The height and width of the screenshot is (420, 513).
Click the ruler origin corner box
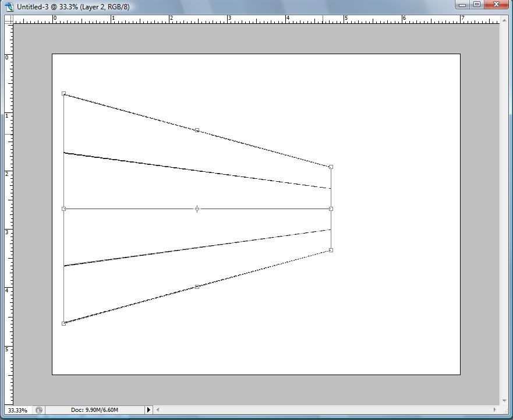pyautogui.click(x=9, y=19)
